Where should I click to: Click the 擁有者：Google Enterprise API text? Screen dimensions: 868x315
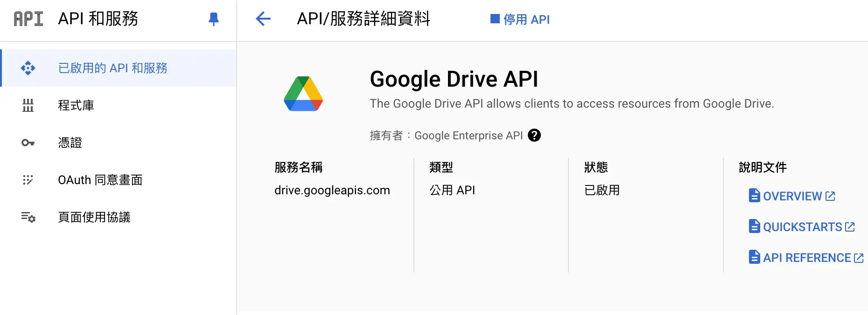pyautogui.click(x=446, y=136)
